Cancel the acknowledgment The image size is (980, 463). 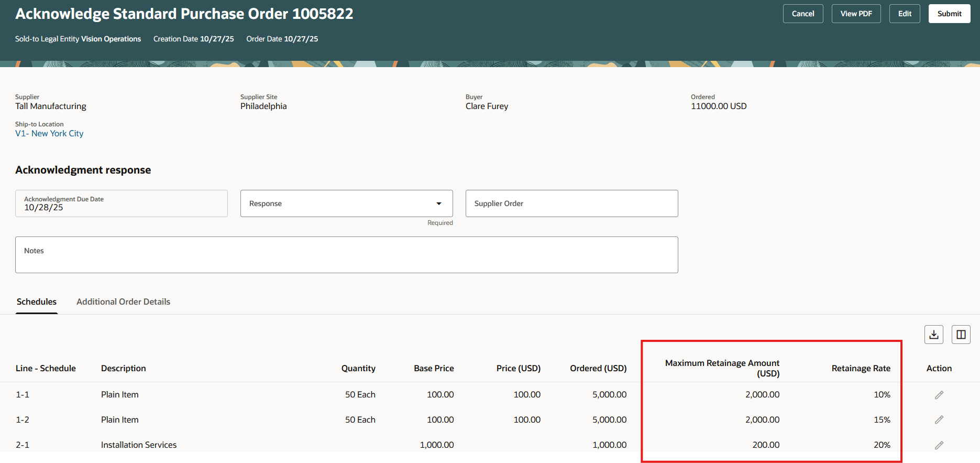[x=803, y=14]
